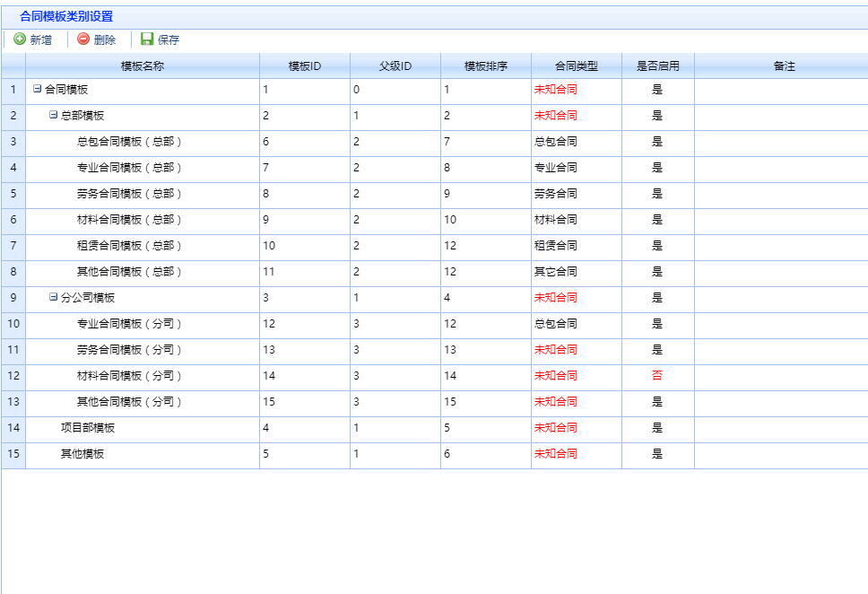Image resolution: width=868 pixels, height=594 pixels.
Task: Select row 其他合同模板（分司）
Action: (x=435, y=402)
